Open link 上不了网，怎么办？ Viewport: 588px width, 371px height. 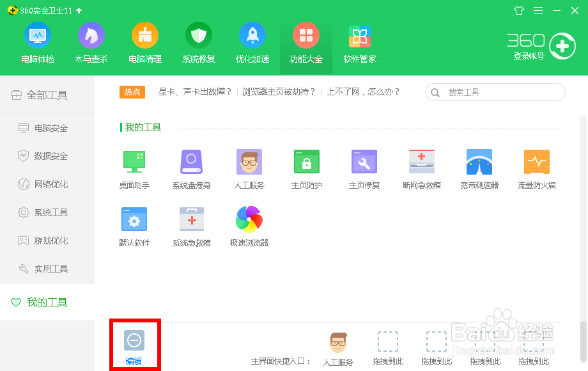(363, 91)
